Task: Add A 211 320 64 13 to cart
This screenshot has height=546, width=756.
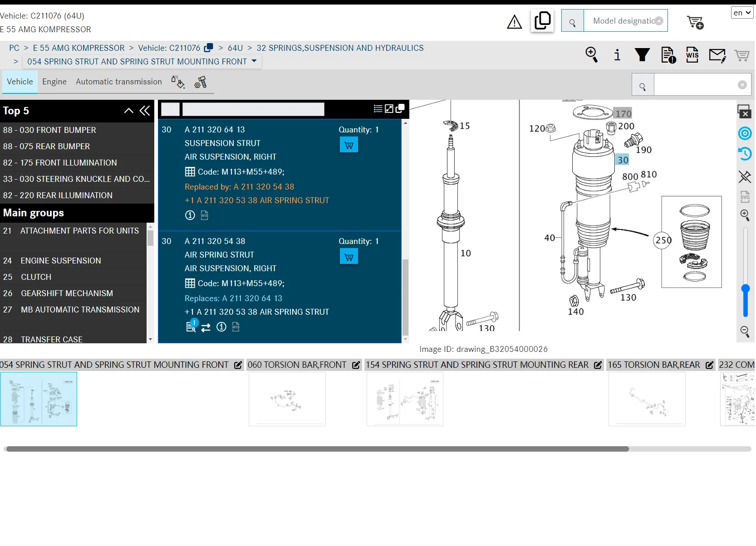Action: [349, 145]
